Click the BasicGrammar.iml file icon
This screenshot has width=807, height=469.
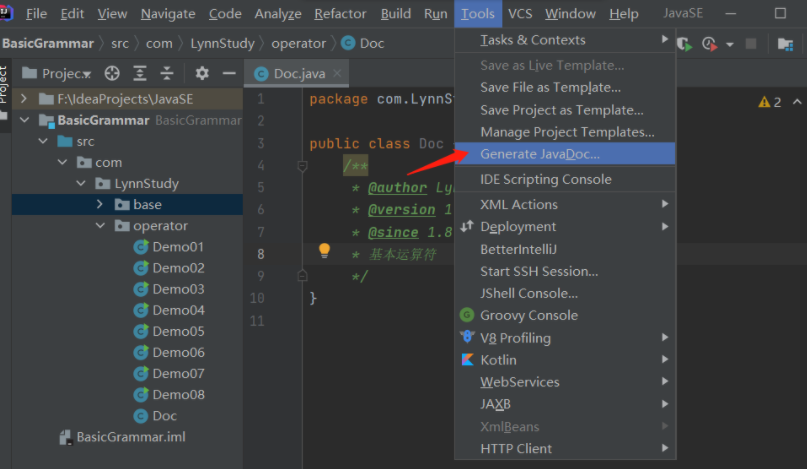(x=65, y=437)
